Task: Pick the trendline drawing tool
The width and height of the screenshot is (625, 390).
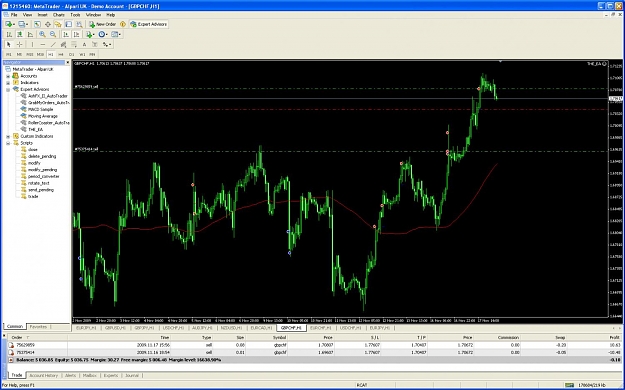Action: point(53,44)
